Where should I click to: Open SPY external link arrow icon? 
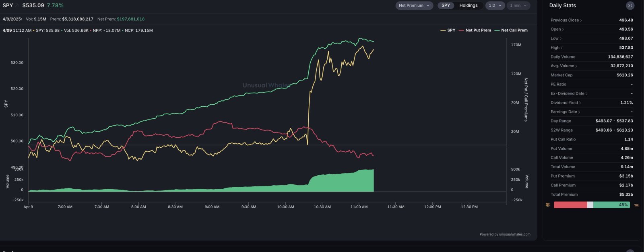coord(17,5)
